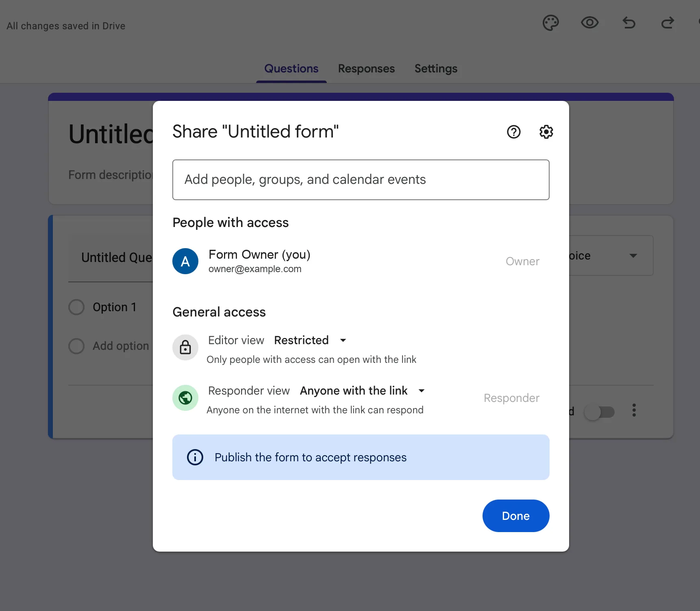The image size is (700, 611).
Task: Click 'Anyone on the internet' description text
Action: pyautogui.click(x=315, y=410)
